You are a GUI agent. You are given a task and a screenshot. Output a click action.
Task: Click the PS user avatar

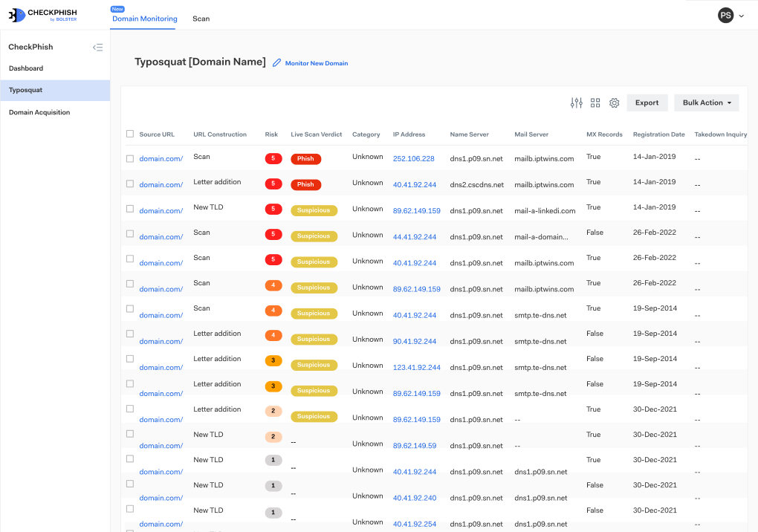(725, 16)
